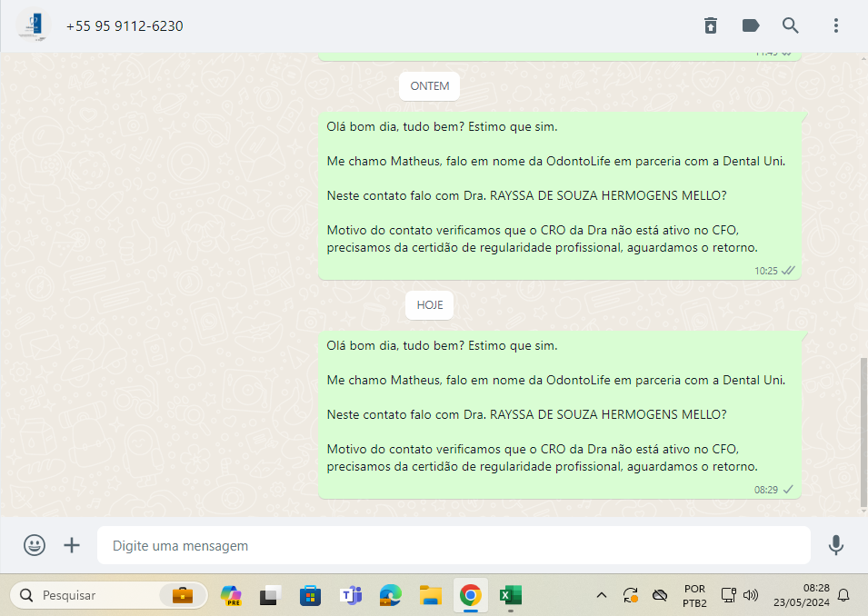Open clock and date 08:28 23/05/2024
This screenshot has width=868, height=616.
coord(802,595)
